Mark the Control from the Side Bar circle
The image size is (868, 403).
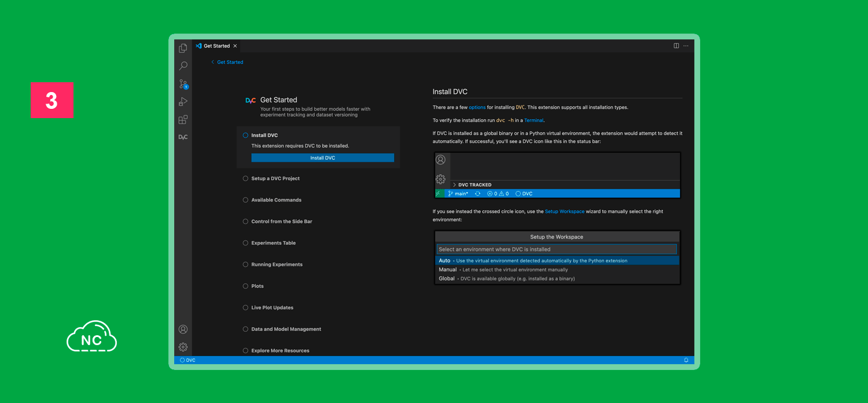(245, 221)
